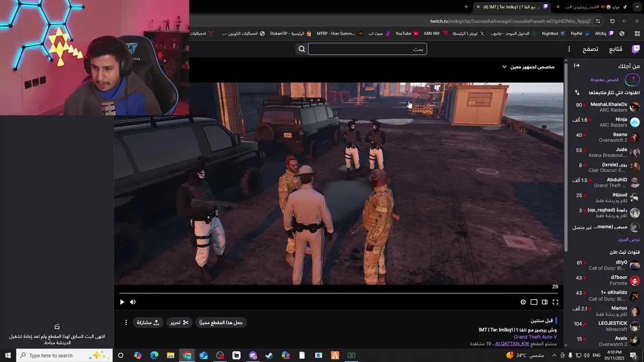
Task: Open YouTube bookmark
Action: point(407,34)
